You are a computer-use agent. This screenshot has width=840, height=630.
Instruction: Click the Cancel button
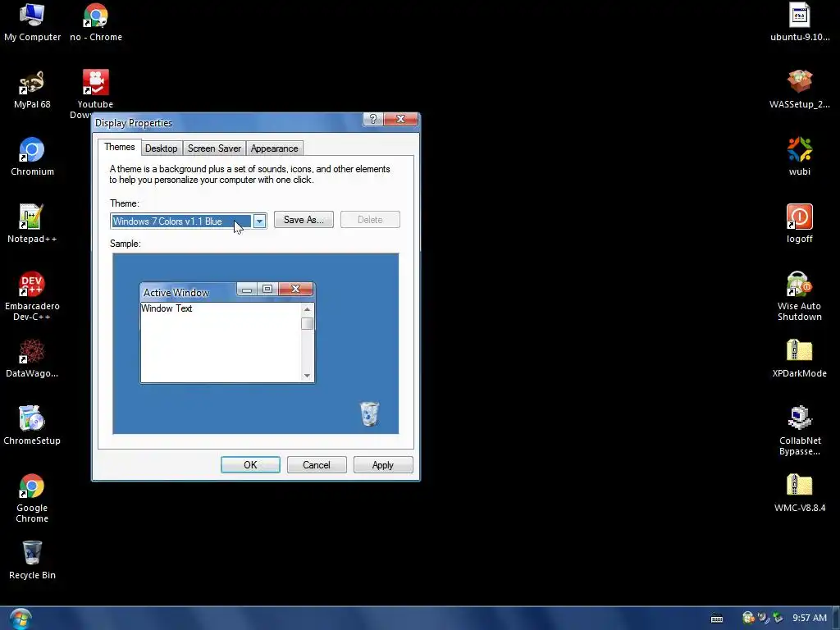317,465
